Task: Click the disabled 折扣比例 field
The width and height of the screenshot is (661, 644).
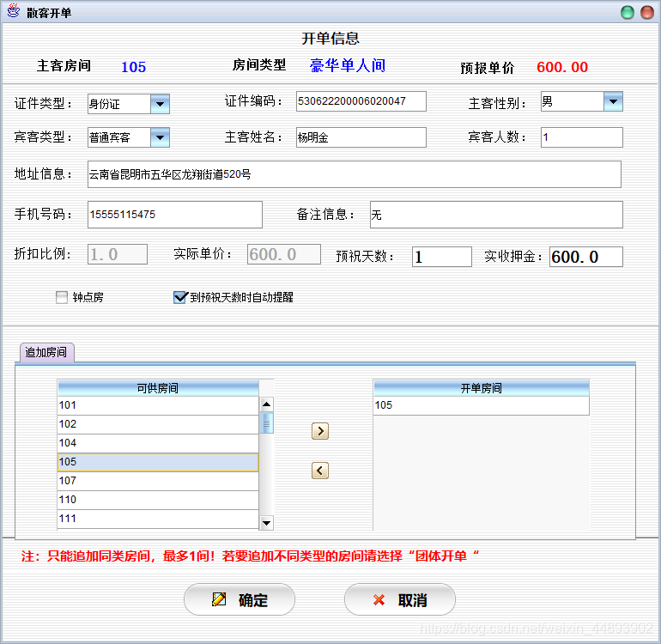Action: (x=118, y=254)
